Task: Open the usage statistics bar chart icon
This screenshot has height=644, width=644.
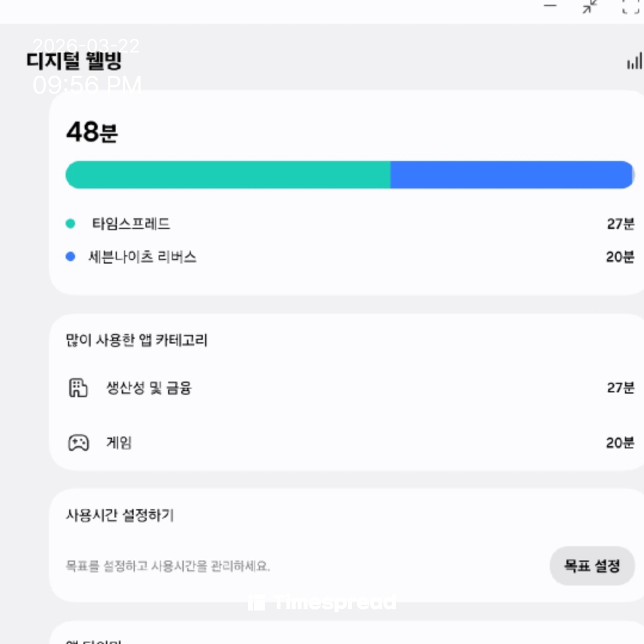Action: pos(634,61)
